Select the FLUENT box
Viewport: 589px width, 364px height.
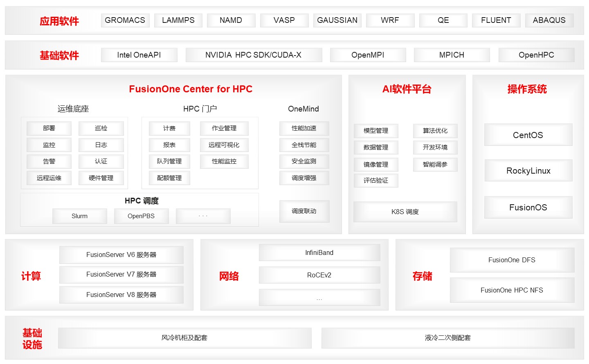click(496, 20)
